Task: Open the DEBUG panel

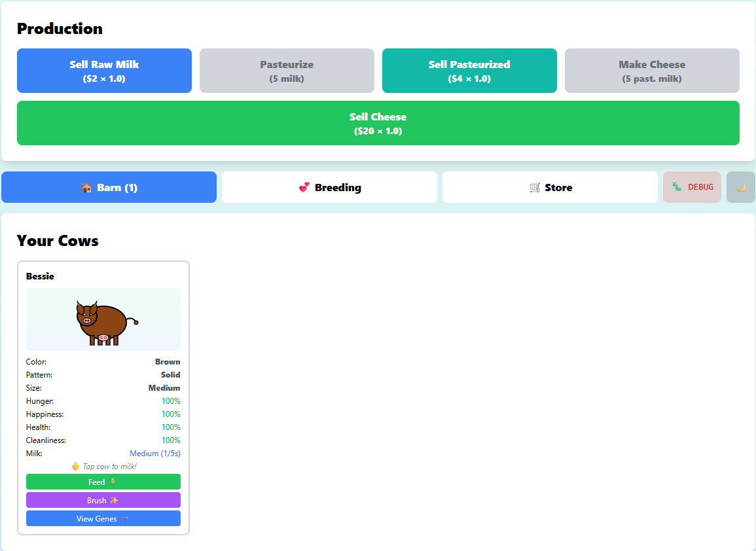Action: tap(692, 187)
